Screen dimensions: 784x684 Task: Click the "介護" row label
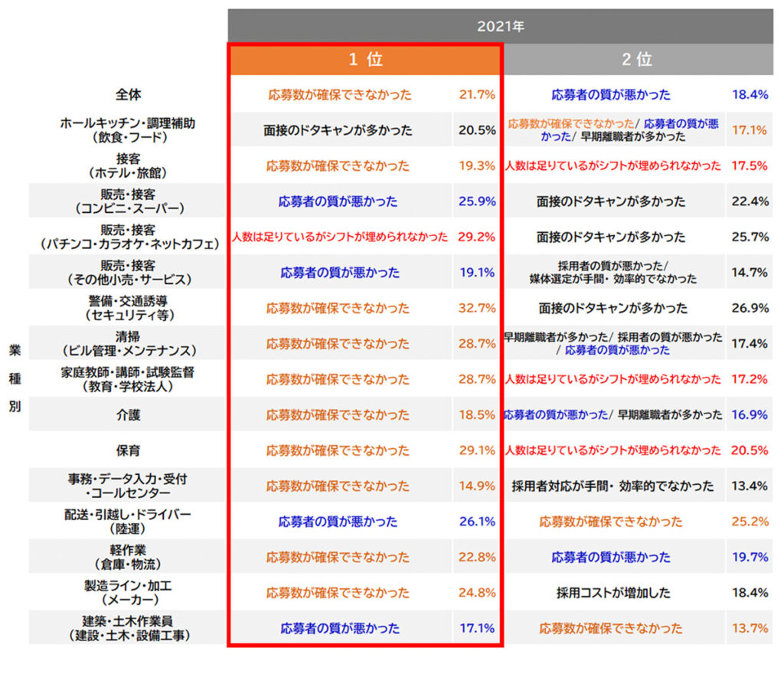pyautogui.click(x=129, y=415)
